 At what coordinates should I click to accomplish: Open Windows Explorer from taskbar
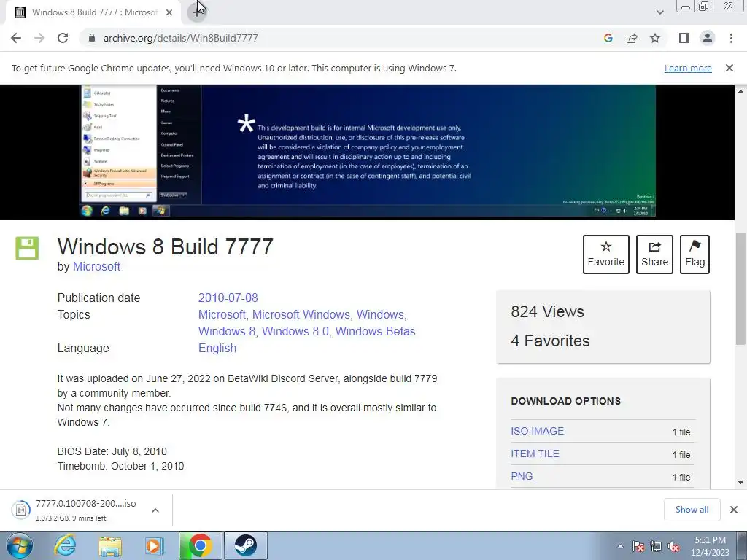coord(110,545)
